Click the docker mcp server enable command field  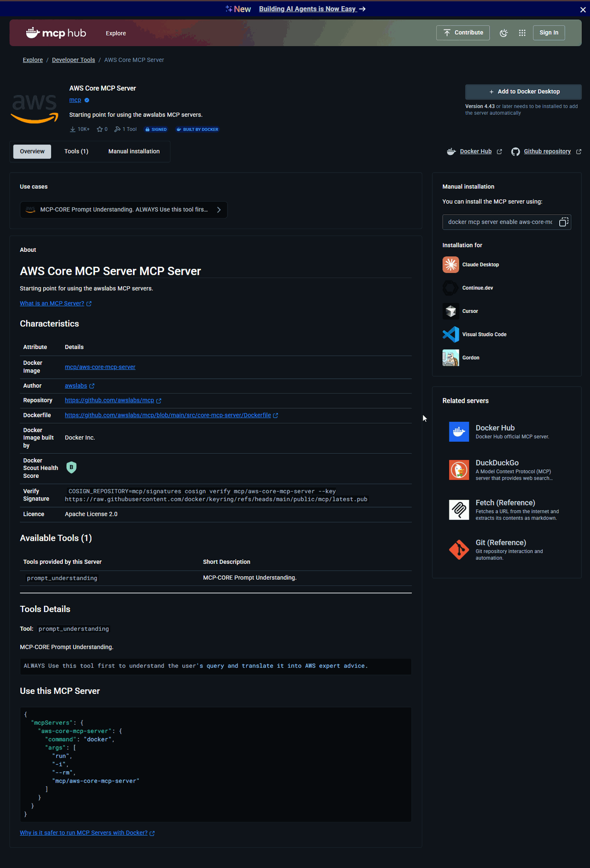(500, 222)
